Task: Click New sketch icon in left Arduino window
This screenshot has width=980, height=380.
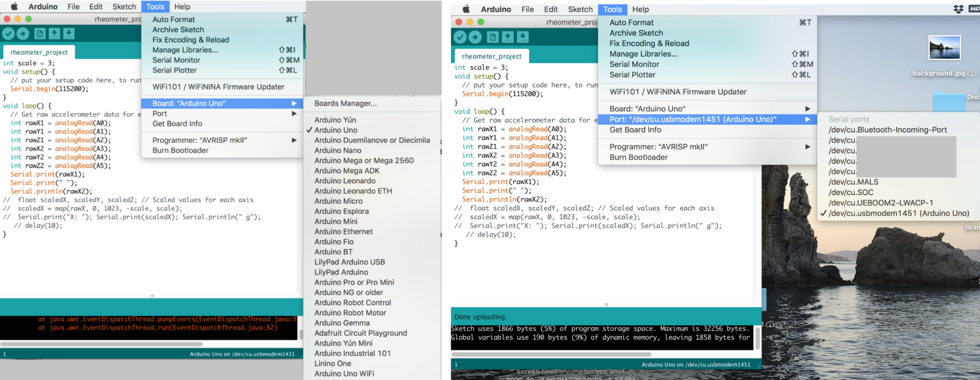Action: [40, 34]
